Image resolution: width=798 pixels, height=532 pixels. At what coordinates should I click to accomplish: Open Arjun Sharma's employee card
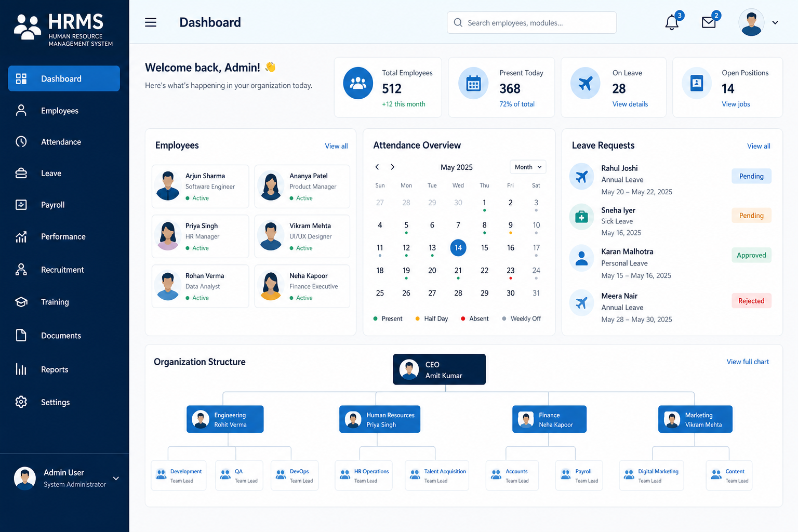pyautogui.click(x=201, y=187)
